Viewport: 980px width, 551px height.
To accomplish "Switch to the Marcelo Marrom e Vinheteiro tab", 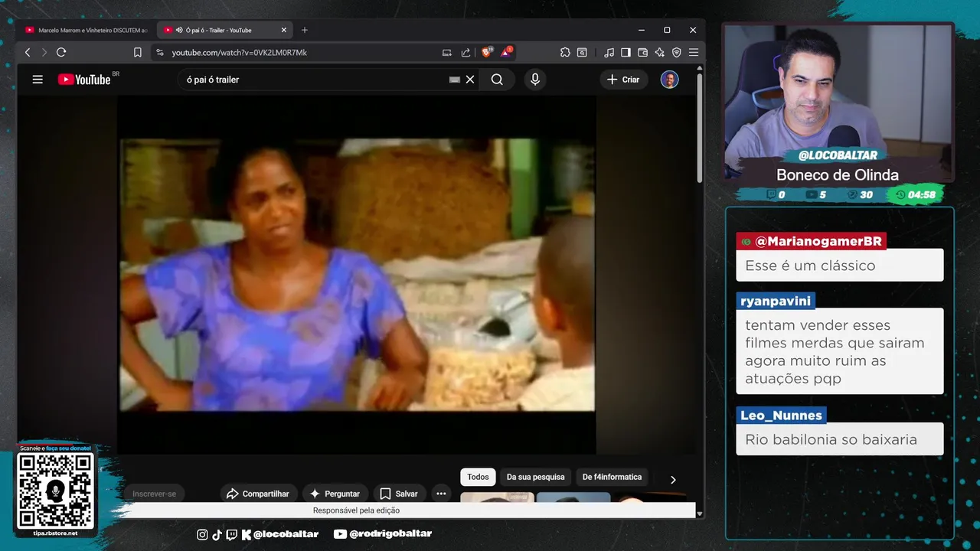I will click(86, 30).
